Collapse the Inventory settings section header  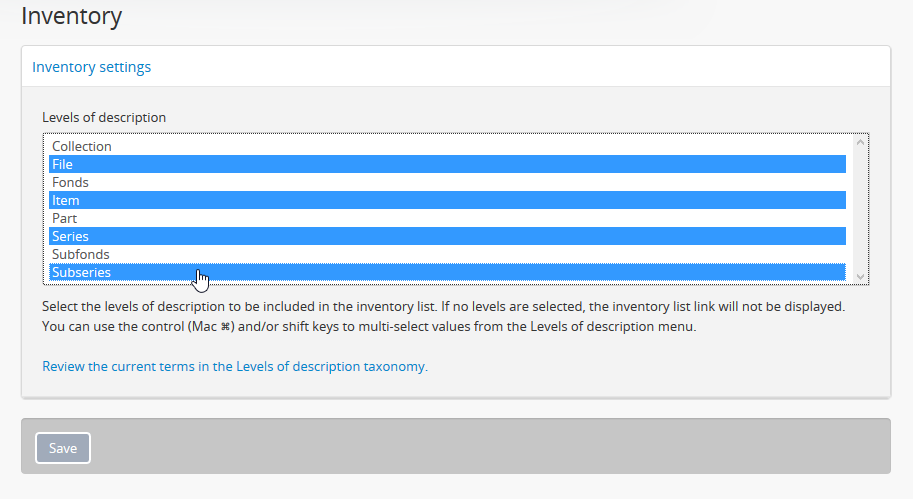[x=92, y=68]
